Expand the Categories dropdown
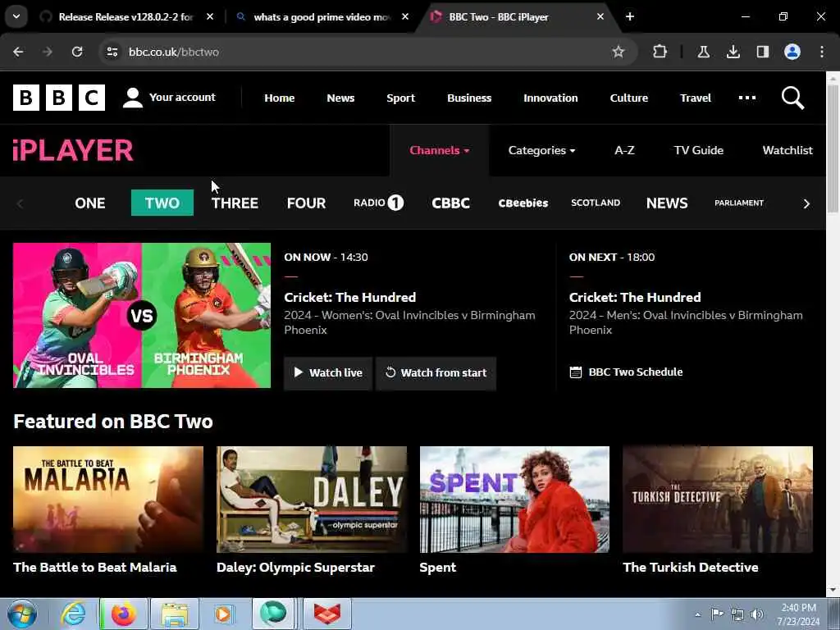840x630 pixels. point(541,151)
